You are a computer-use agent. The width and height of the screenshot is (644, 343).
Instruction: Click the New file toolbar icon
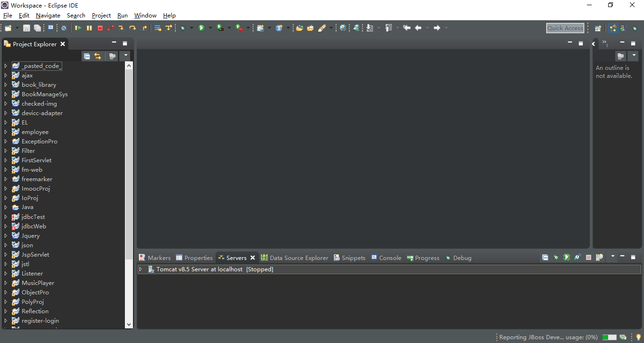coord(8,28)
